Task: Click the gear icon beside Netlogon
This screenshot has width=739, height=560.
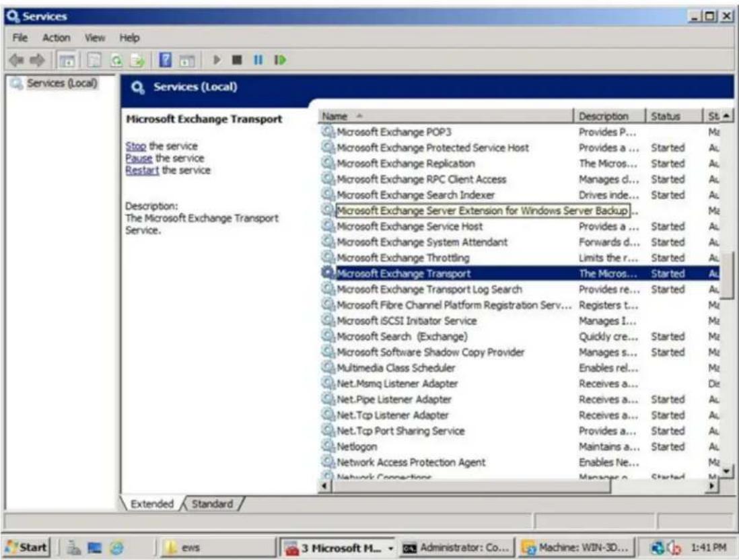Action: 328,446
